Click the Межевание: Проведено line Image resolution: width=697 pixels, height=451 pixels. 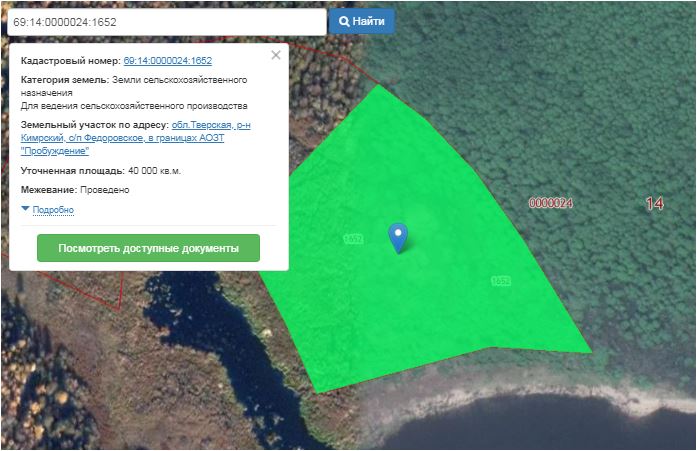click(75, 190)
